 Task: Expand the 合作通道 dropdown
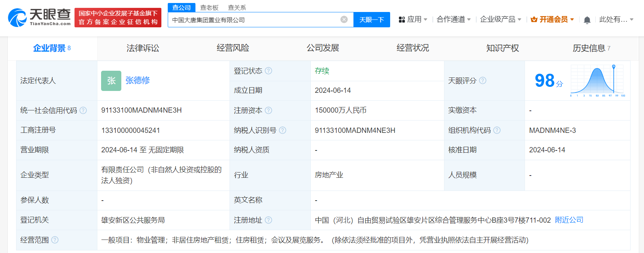point(453,19)
